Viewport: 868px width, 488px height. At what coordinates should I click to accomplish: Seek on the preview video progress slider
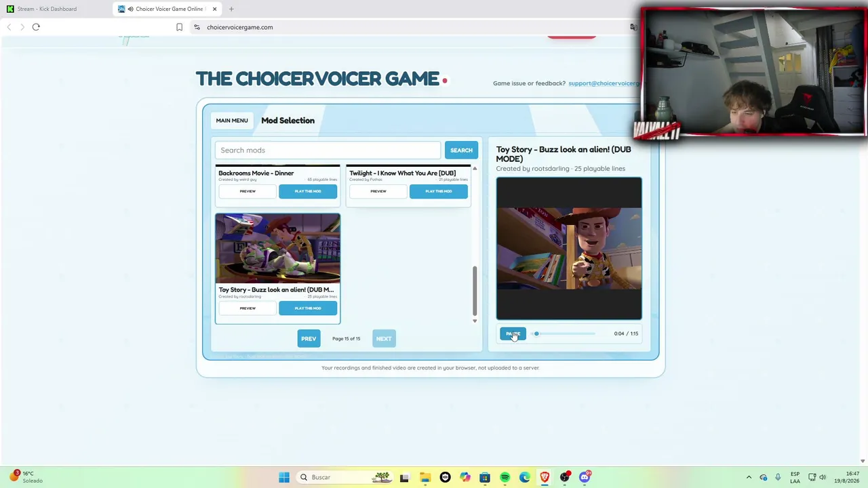[x=564, y=333]
